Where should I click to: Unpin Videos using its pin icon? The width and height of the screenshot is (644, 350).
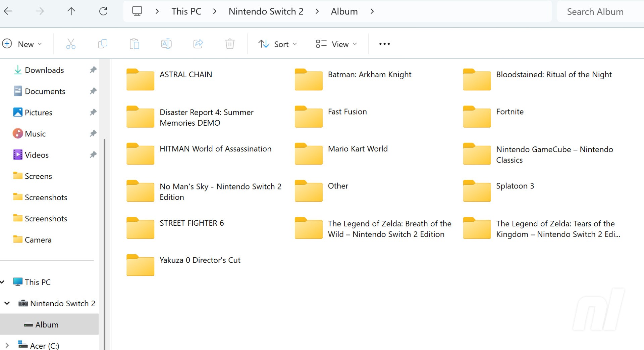[x=93, y=155]
